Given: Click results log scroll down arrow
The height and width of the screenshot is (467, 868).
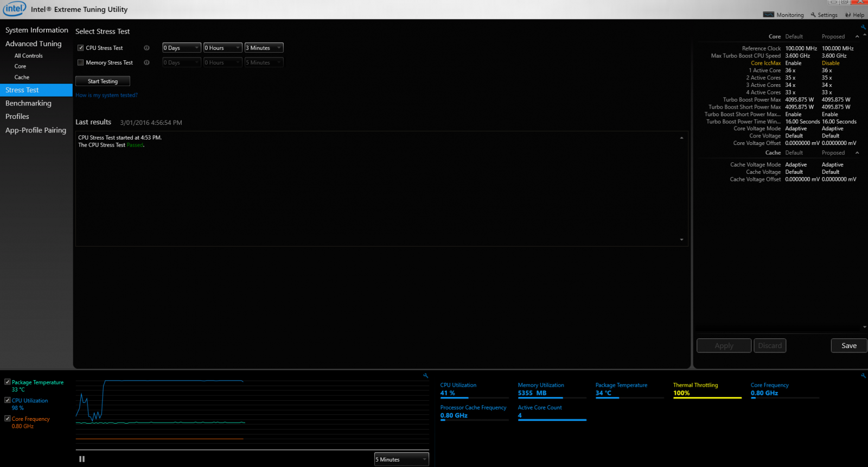Looking at the screenshot, I should (x=681, y=239).
